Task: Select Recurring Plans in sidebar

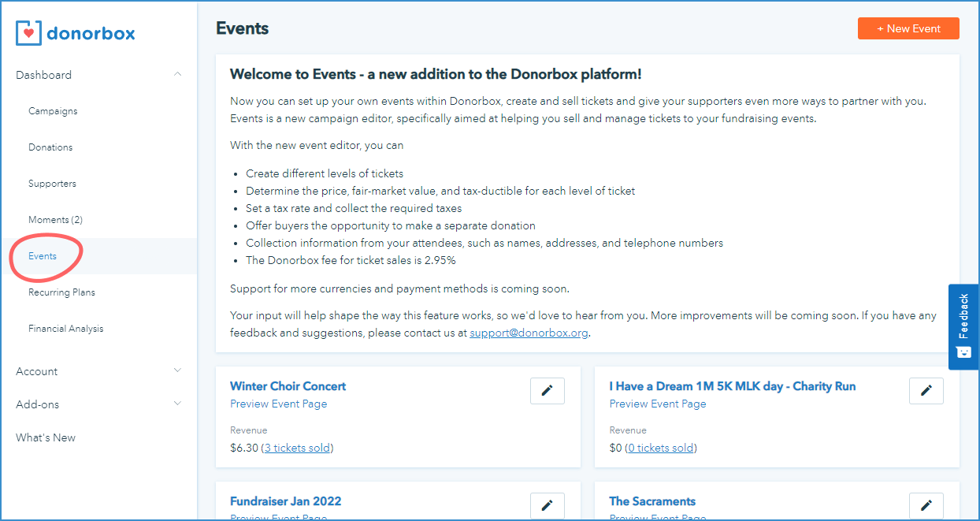Action: tap(61, 292)
